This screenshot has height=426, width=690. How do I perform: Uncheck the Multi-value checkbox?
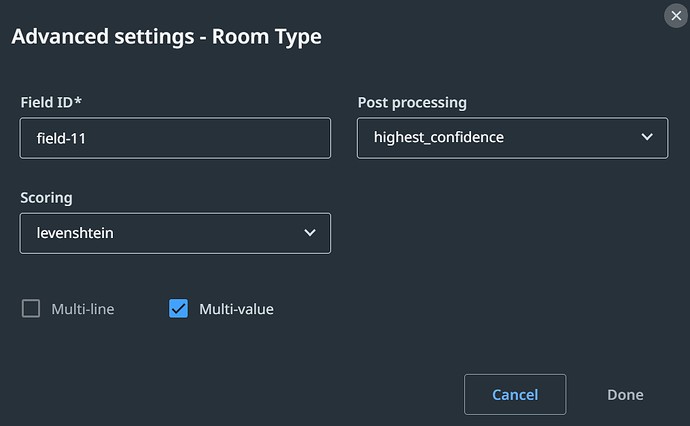click(178, 308)
